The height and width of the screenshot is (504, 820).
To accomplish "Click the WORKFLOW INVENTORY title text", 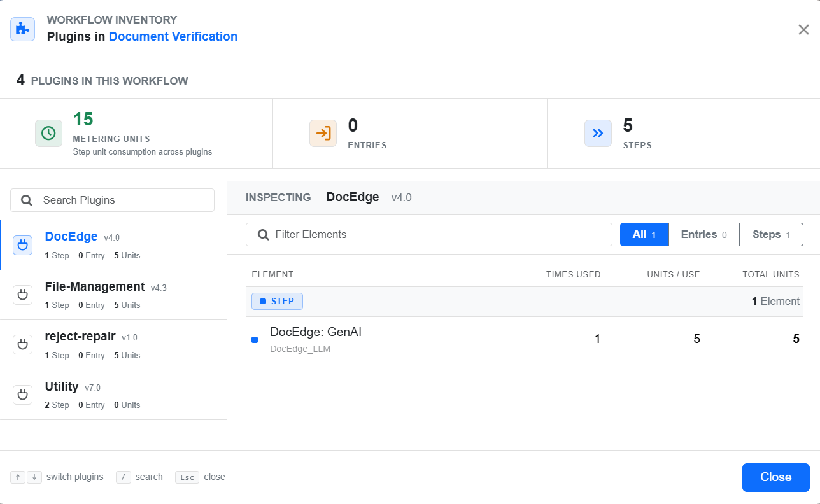I will pos(112,20).
